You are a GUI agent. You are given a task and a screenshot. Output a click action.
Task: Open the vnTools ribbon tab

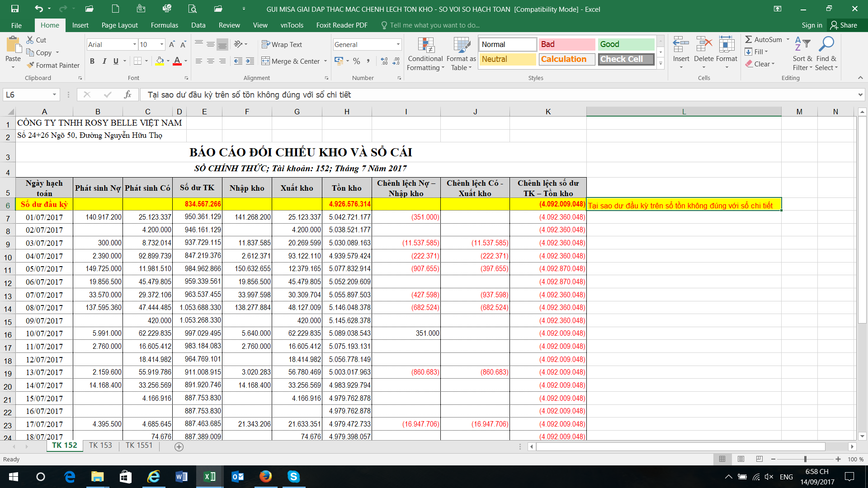pyautogui.click(x=292, y=25)
